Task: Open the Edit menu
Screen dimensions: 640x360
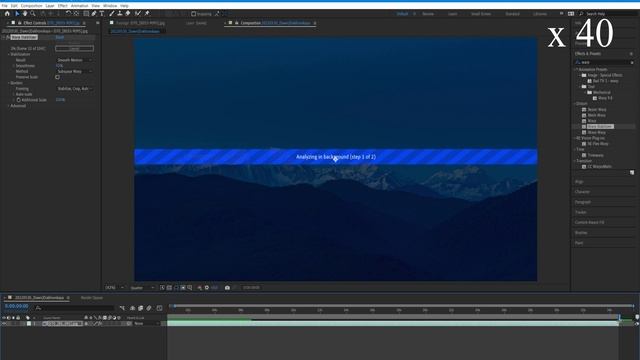Action: tap(14, 6)
